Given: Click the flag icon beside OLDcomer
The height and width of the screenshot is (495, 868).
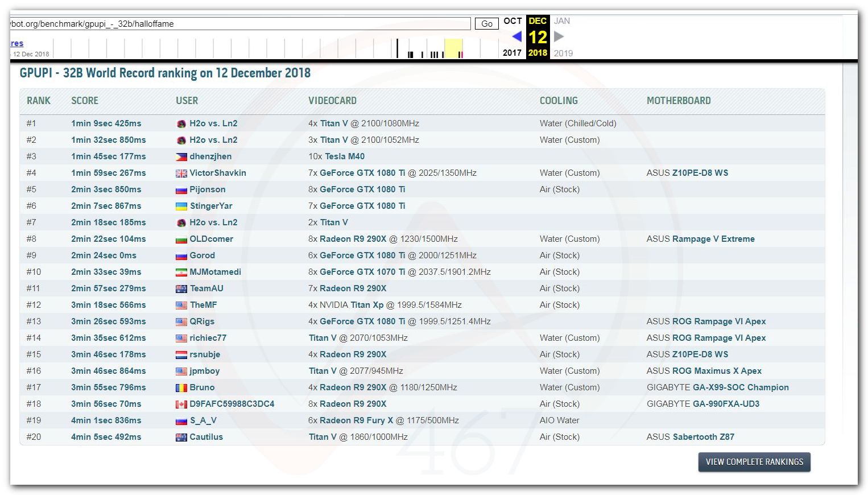Looking at the screenshot, I should point(181,239).
